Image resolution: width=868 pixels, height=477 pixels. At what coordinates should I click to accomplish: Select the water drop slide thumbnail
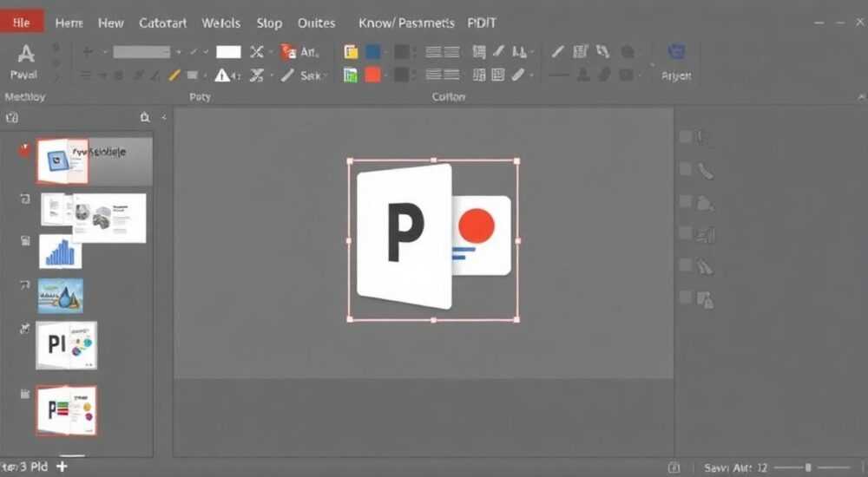(x=61, y=296)
